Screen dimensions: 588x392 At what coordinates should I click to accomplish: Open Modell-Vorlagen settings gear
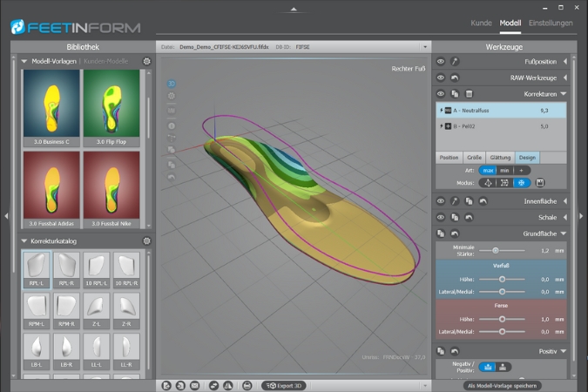[146, 62]
